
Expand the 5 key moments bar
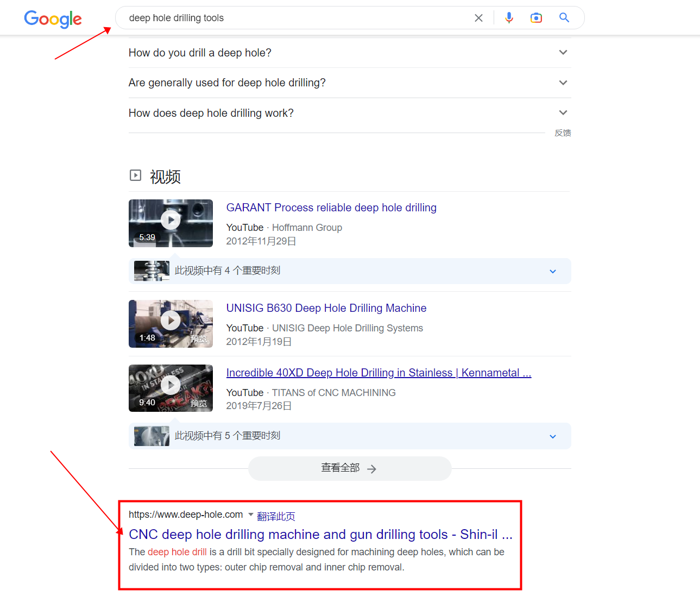(x=350, y=436)
